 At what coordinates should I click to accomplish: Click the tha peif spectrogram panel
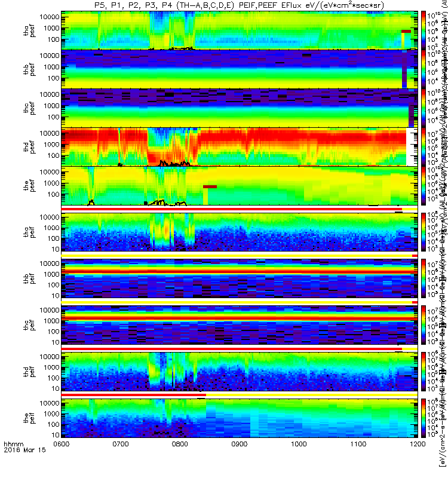point(240,232)
